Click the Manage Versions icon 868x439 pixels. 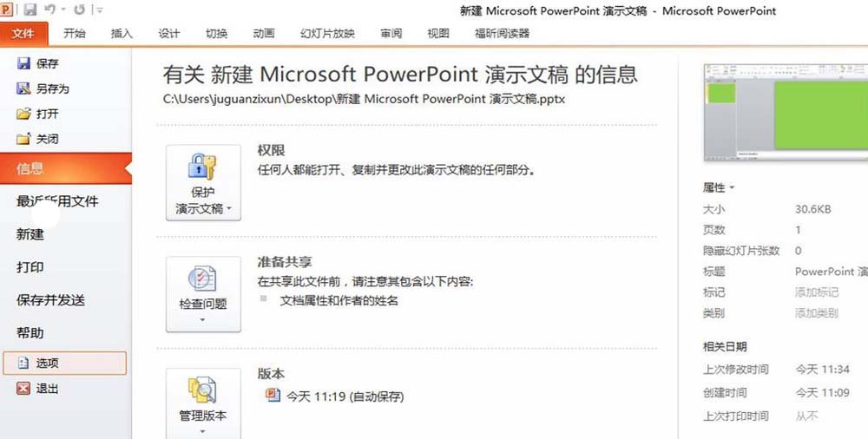203,404
